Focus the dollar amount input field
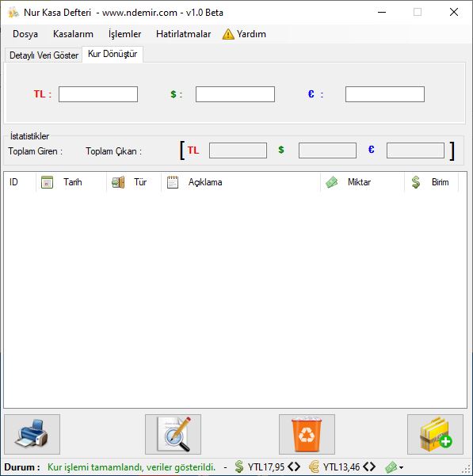This screenshot has width=473, height=476. click(x=235, y=94)
